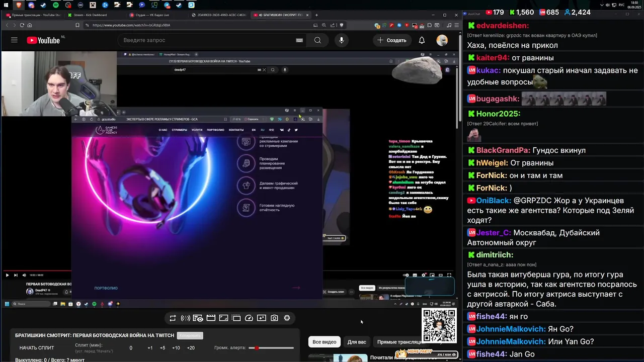Screen dimensions: 644x362
Task: Open the gear settings in toolbar
Action: pos(287,318)
